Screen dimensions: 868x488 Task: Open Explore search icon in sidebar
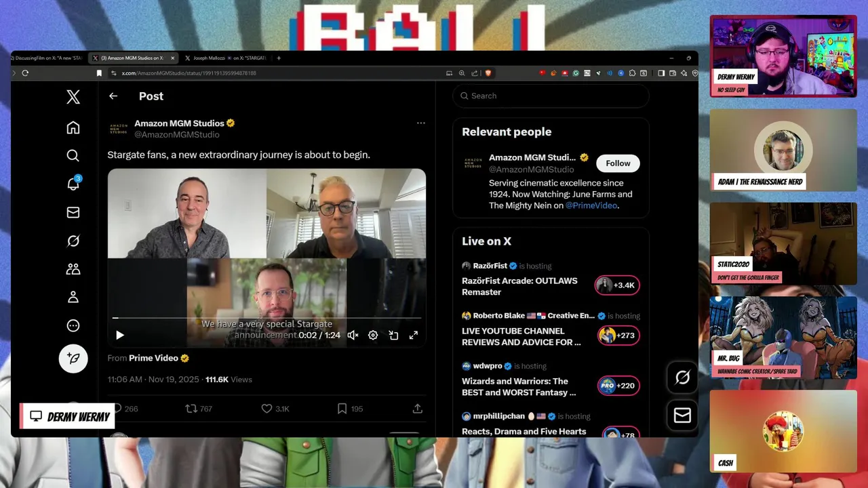coord(73,155)
